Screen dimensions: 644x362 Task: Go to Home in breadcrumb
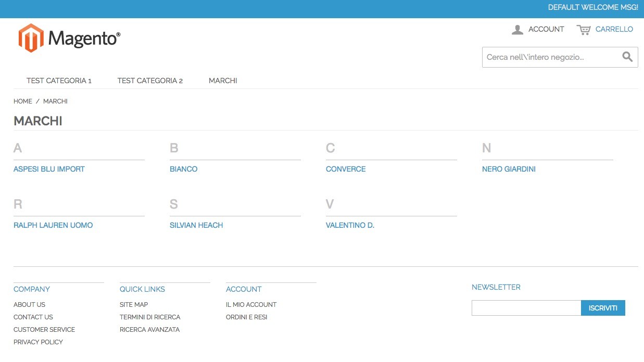(x=23, y=101)
